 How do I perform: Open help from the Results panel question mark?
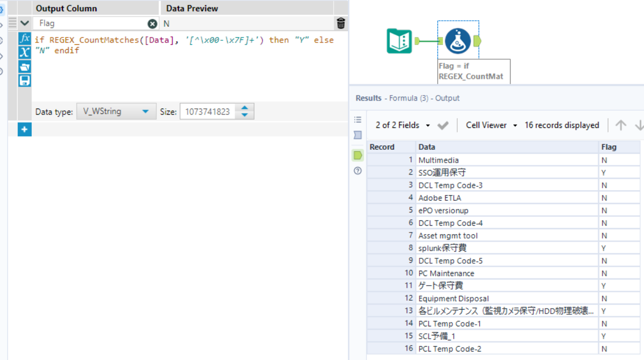[358, 170]
